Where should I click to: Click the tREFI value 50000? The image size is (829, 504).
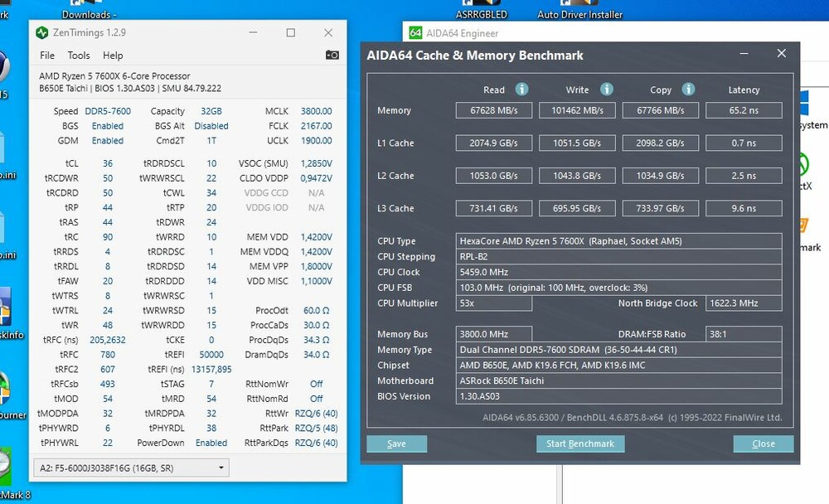[211, 355]
